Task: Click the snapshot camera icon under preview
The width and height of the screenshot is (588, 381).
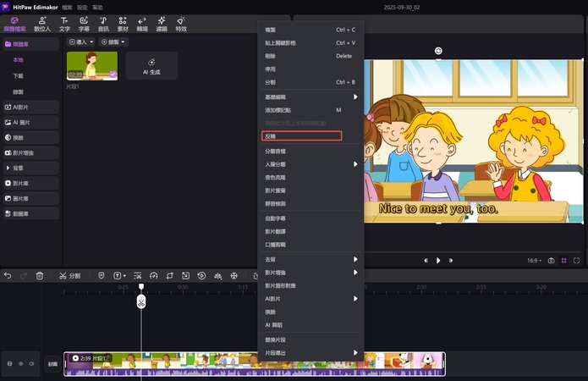Action: point(551,261)
